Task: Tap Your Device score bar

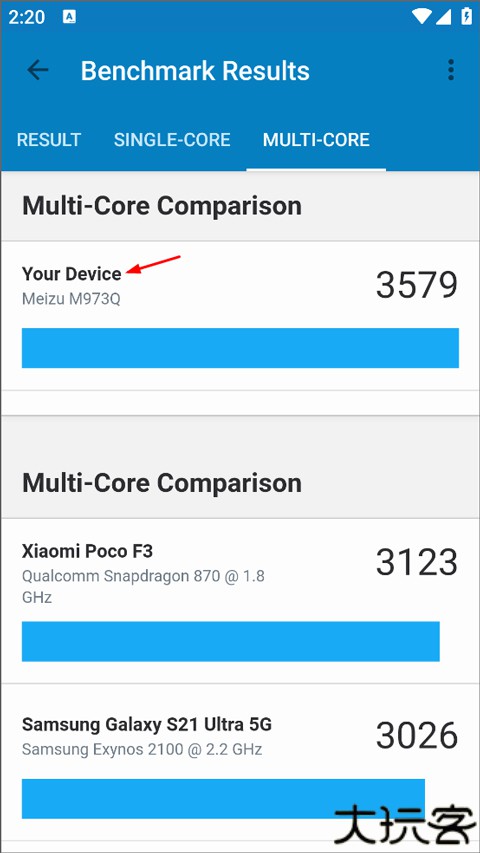Action: [x=240, y=348]
